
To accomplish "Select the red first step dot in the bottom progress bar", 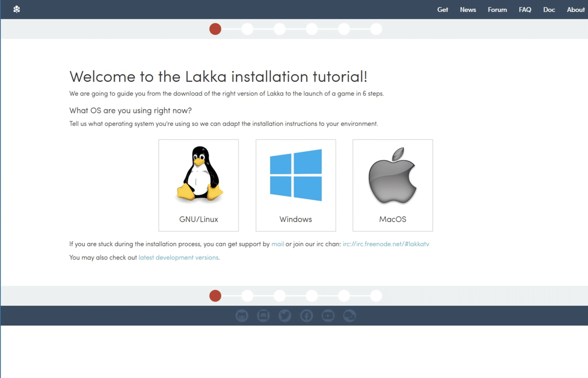I will (215, 296).
